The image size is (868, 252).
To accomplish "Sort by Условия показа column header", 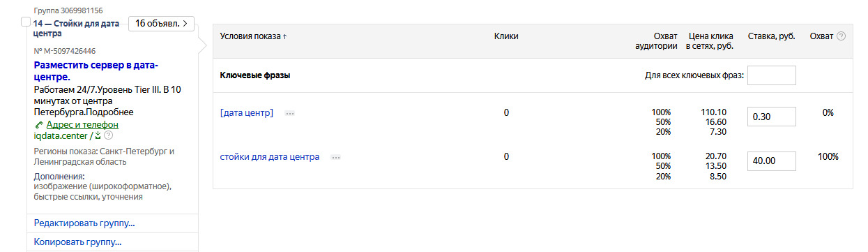I will pyautogui.click(x=254, y=36).
